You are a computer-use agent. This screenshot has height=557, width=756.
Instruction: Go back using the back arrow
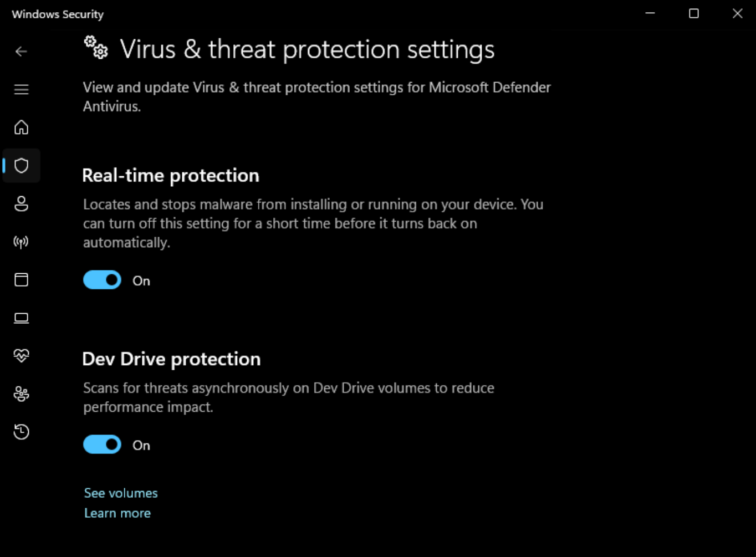[x=21, y=52]
